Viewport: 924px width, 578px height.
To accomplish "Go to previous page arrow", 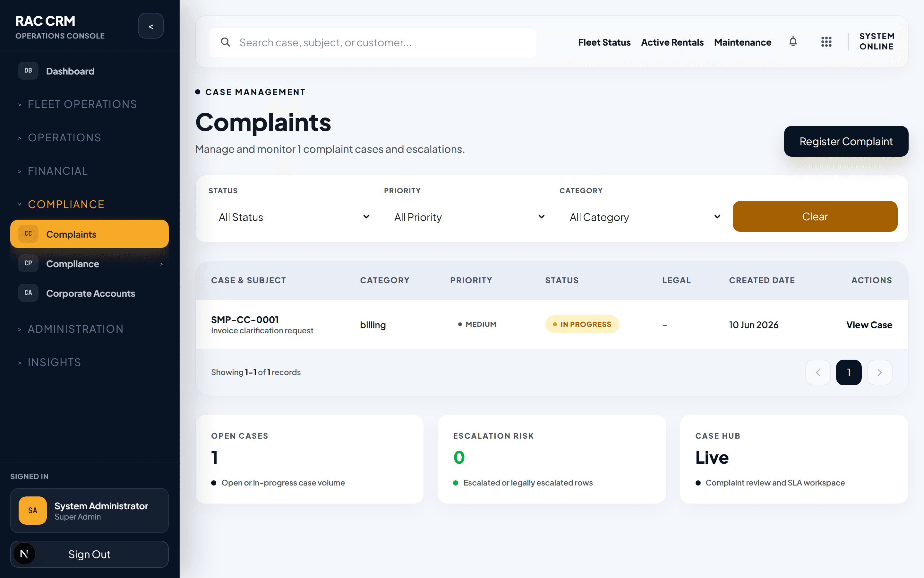I will pos(818,372).
